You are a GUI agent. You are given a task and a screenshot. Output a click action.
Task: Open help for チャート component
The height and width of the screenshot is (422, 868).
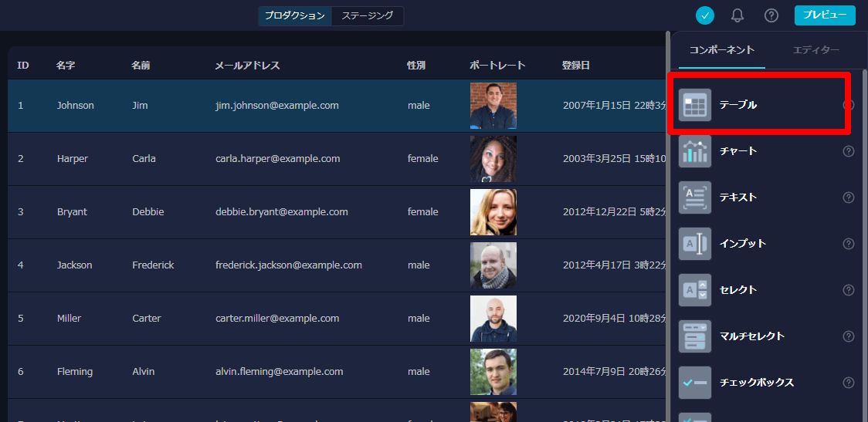click(x=848, y=151)
